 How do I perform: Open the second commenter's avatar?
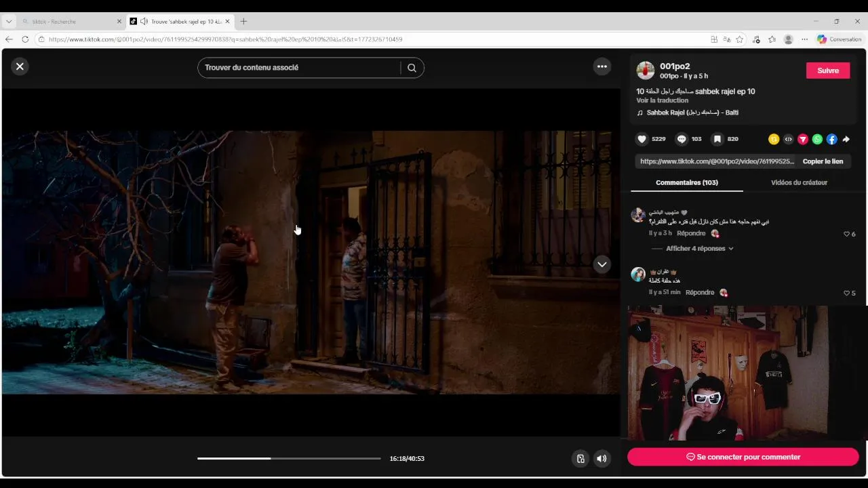point(638,274)
